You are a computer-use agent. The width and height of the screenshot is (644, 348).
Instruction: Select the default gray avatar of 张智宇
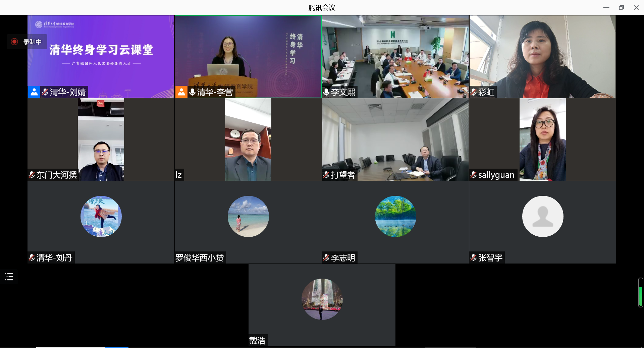pos(542,216)
